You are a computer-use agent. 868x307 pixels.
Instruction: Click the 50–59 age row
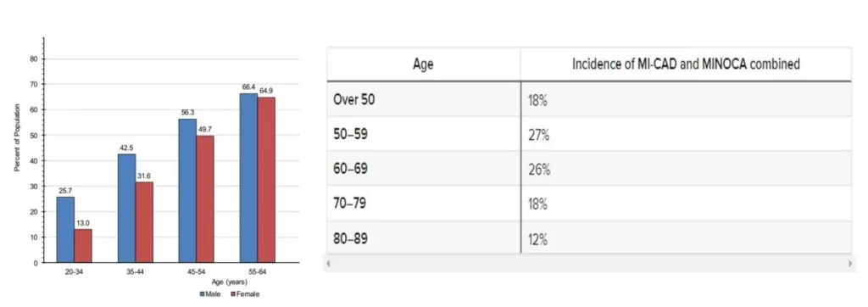[589, 134]
